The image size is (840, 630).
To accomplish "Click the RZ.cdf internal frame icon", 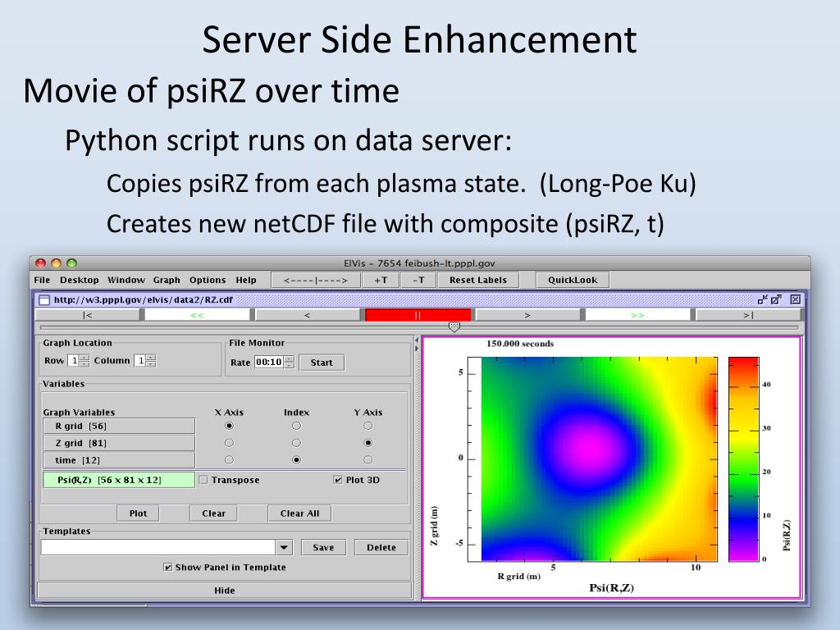I will click(44, 300).
